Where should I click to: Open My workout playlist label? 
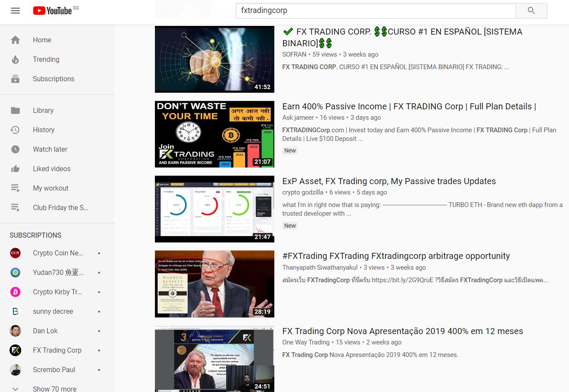(x=51, y=188)
